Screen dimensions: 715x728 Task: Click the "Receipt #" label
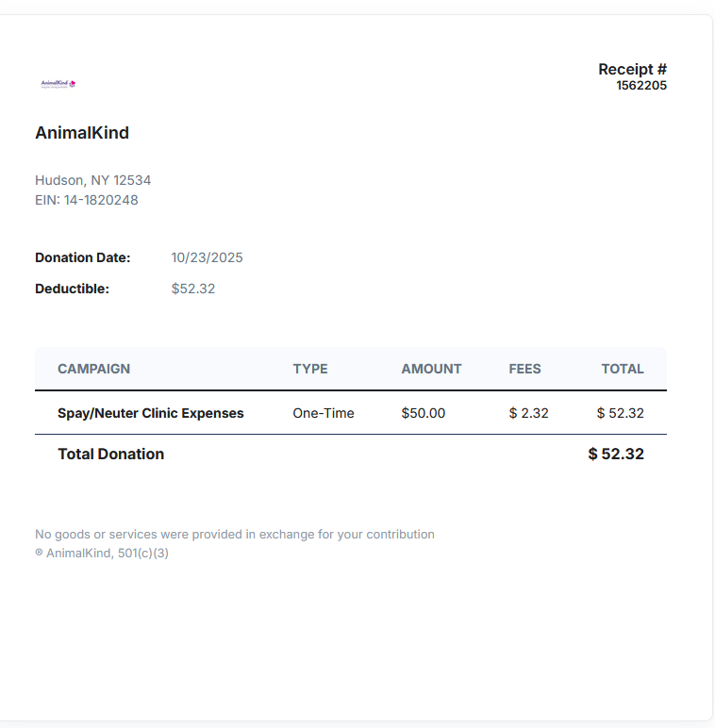coord(632,69)
